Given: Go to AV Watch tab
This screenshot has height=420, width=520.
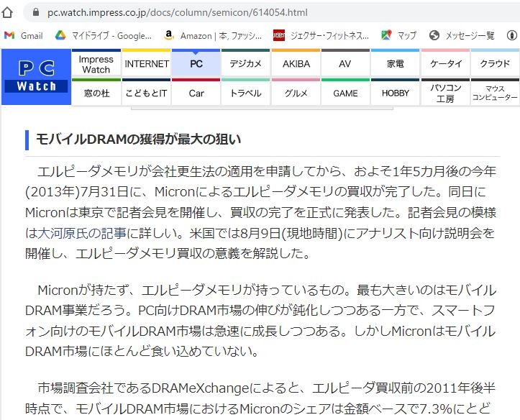Looking at the screenshot, I should pyautogui.click(x=345, y=64).
